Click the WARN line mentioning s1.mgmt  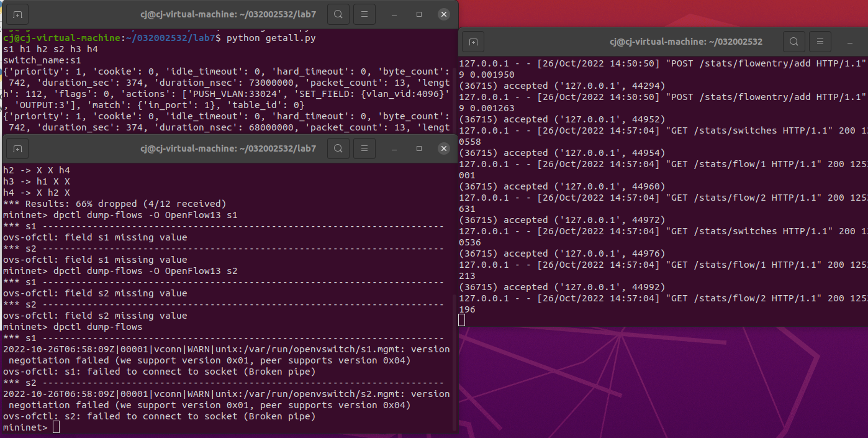point(227,349)
